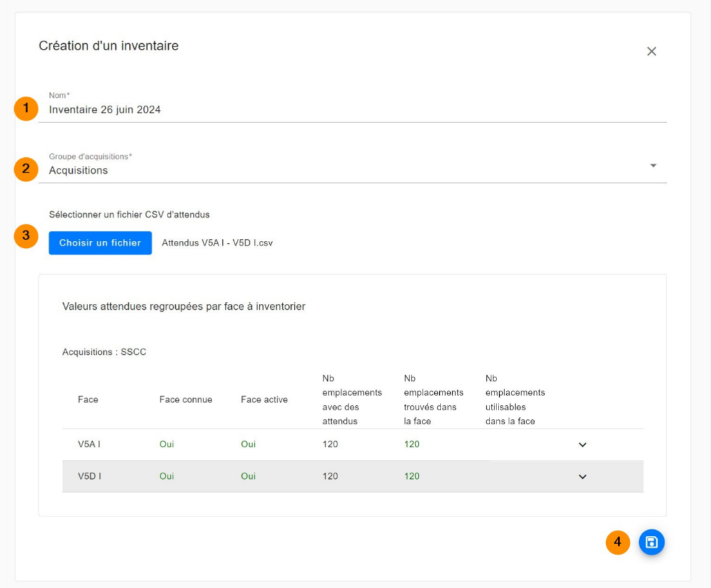
Task: Click the Nb emplacements avec des attendus header
Action: [352, 399]
